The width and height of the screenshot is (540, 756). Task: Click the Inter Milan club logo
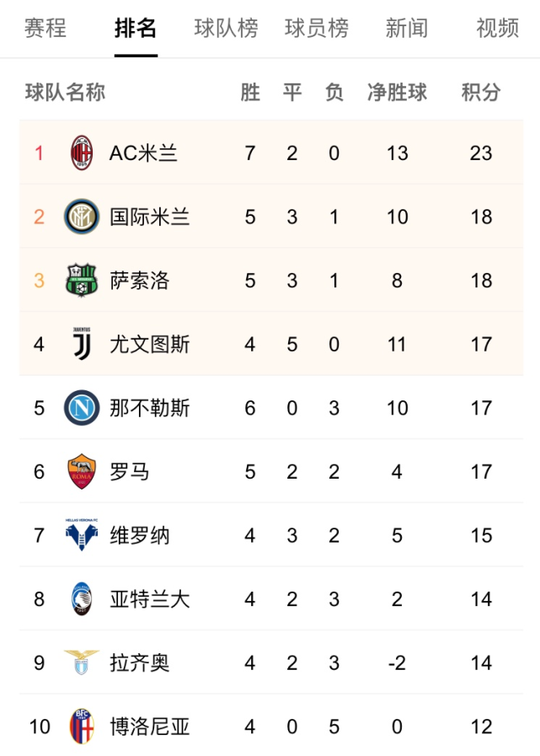[x=82, y=217]
